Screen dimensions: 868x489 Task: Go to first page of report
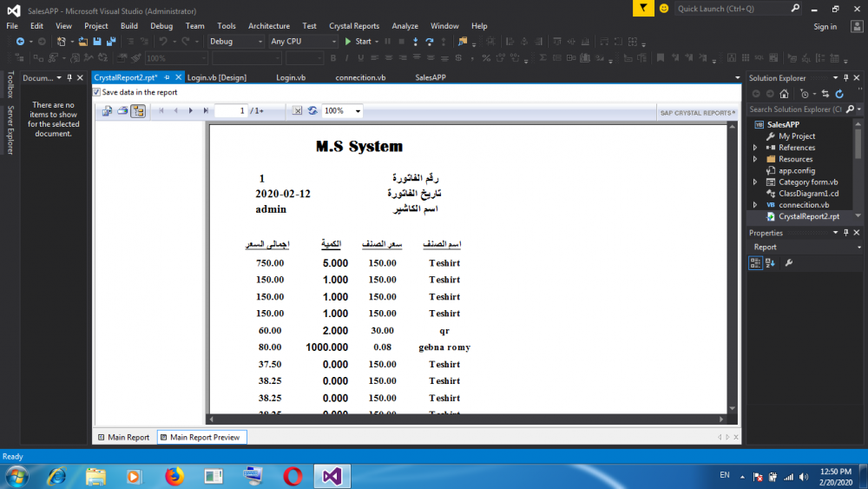click(161, 111)
